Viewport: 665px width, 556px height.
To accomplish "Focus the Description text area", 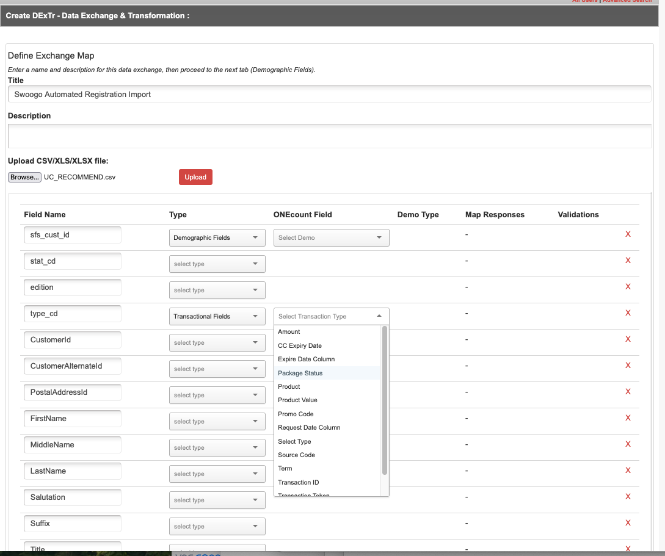I will 330,136.
